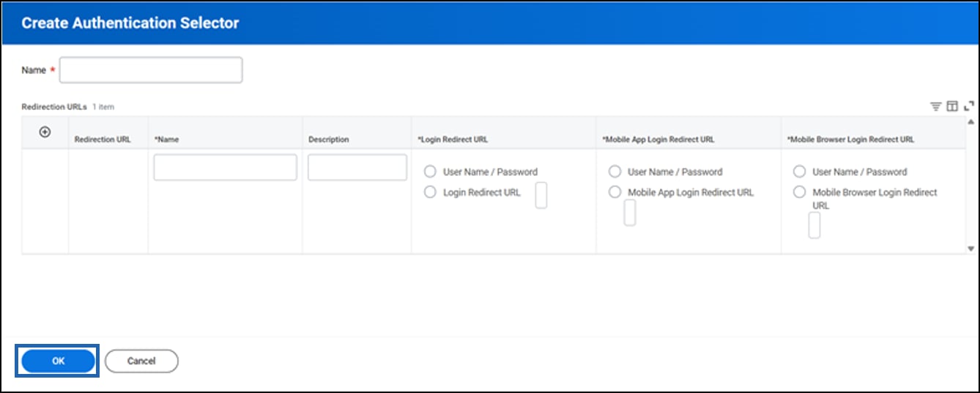Click the Login Redirect URL text box
Screen dimensions: 980x393
pos(541,196)
